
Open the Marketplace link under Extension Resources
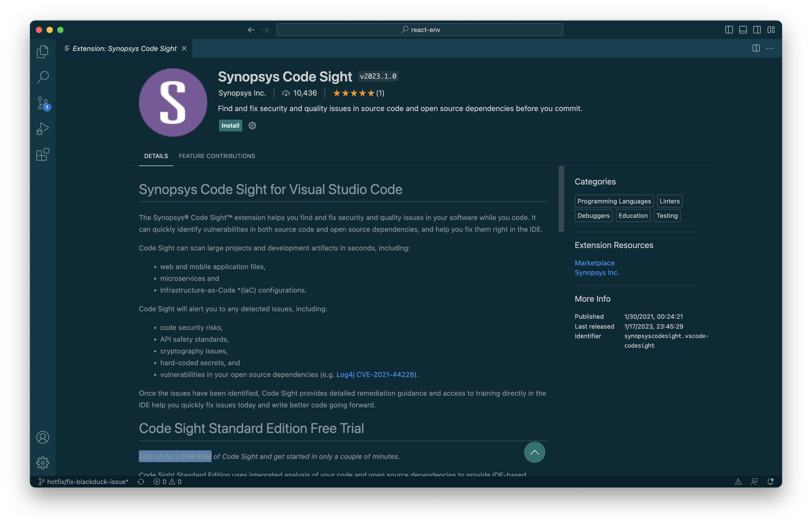(x=594, y=263)
